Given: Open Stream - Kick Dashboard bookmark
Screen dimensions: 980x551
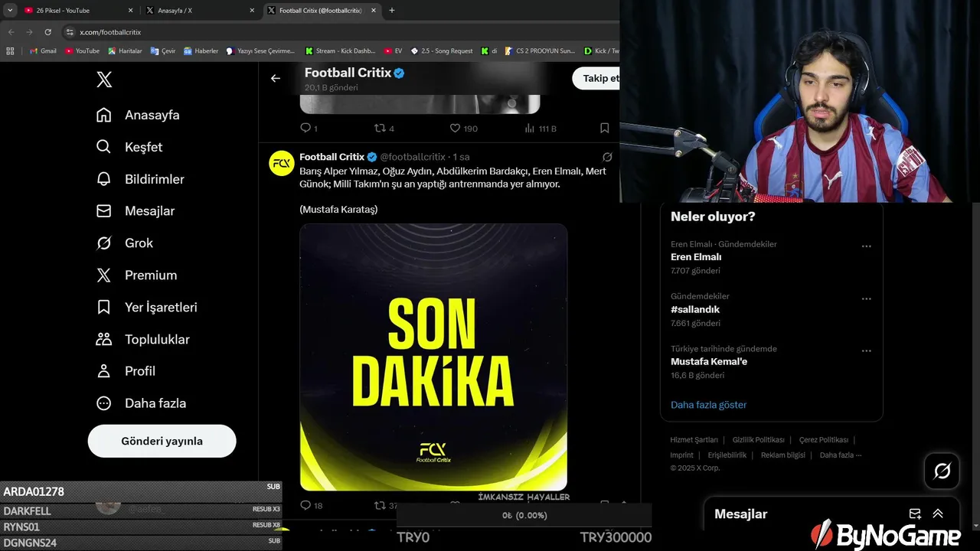Looking at the screenshot, I should [341, 51].
